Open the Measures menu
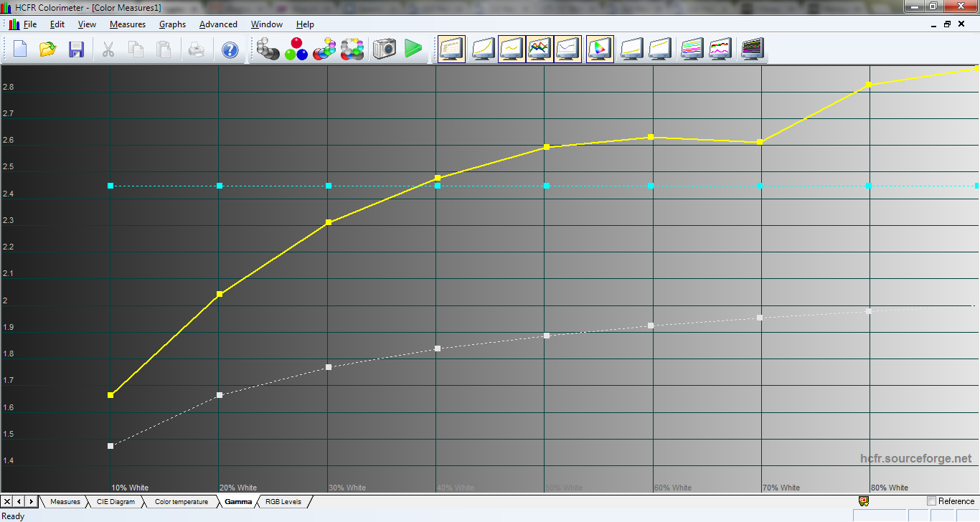This screenshot has height=522, width=980. point(128,24)
